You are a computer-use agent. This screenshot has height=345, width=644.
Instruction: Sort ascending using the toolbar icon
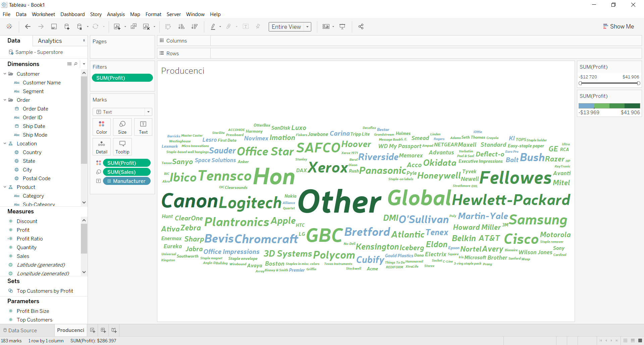181,27
